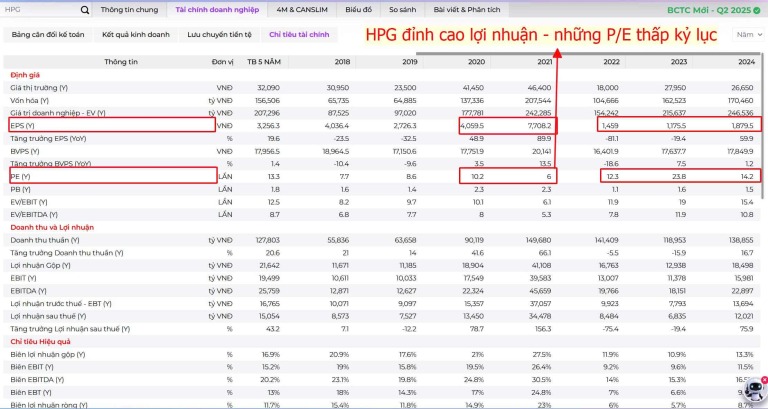Open the chatbot robot assistant icon

pyautogui.click(x=755, y=390)
